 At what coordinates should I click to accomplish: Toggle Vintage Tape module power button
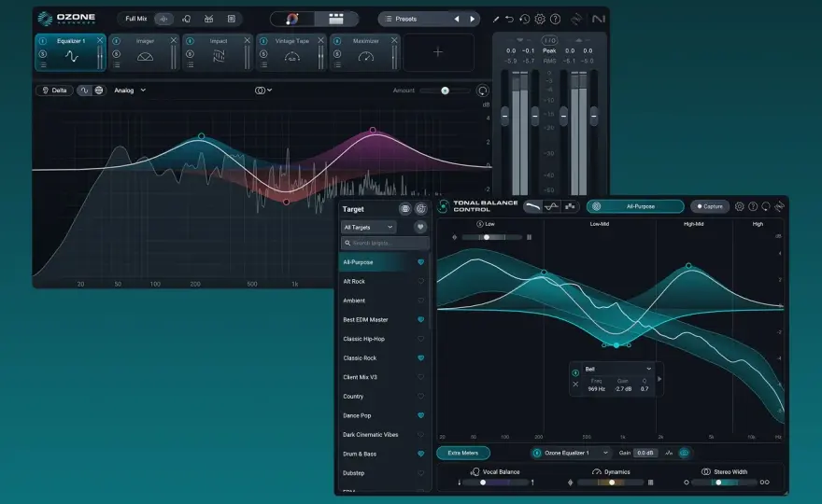pyautogui.click(x=263, y=41)
